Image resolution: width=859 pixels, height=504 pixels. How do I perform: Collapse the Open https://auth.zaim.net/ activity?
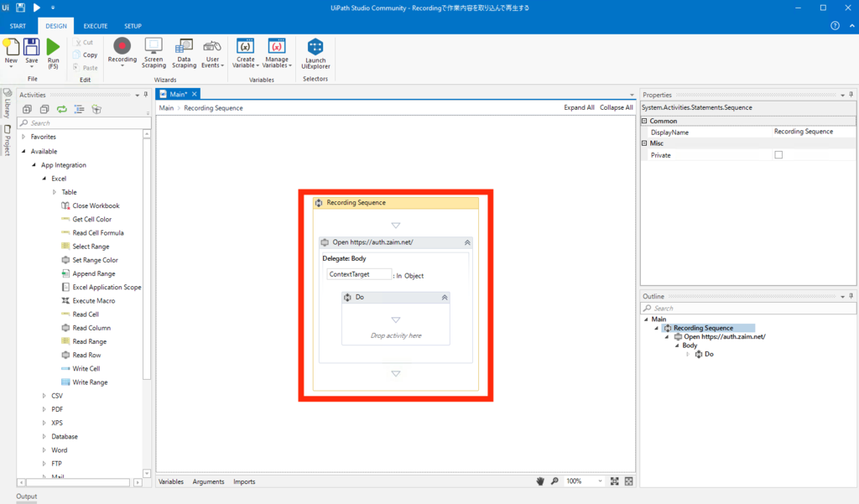[x=467, y=242]
